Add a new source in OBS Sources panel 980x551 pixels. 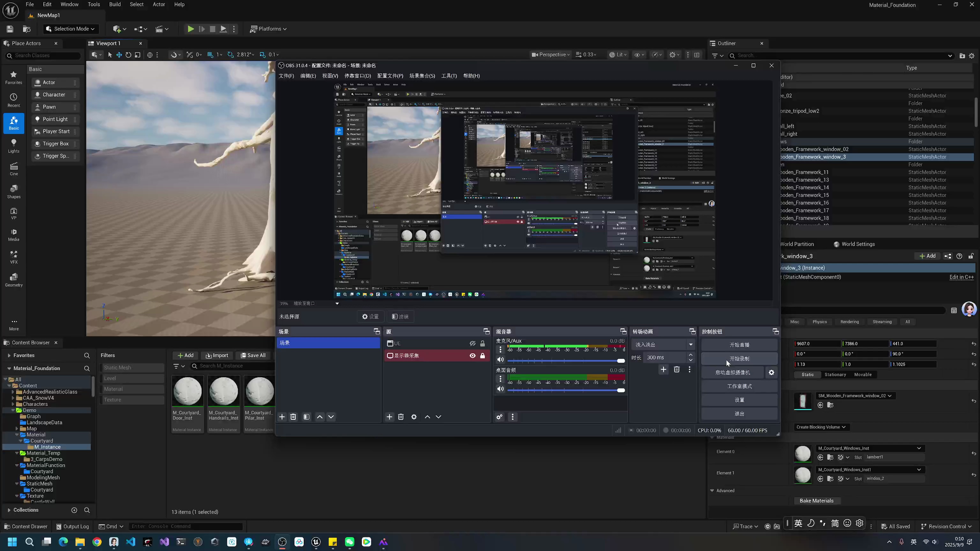click(389, 417)
